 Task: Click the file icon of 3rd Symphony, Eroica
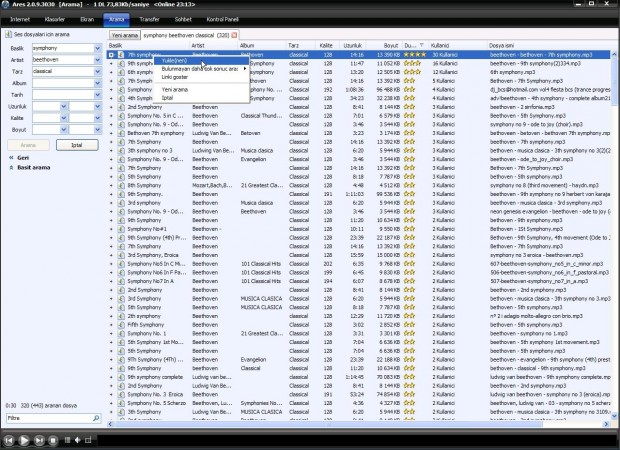[121, 255]
